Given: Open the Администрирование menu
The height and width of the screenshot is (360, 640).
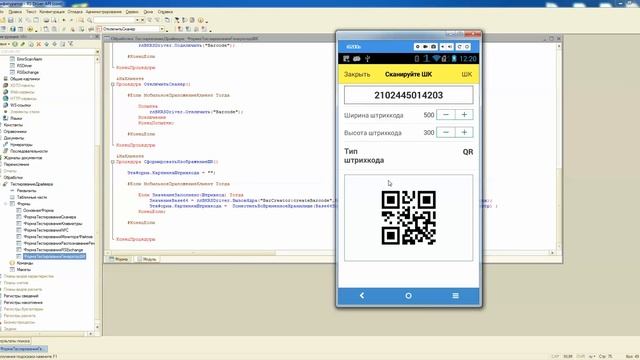Looking at the screenshot, I should coord(104,12).
